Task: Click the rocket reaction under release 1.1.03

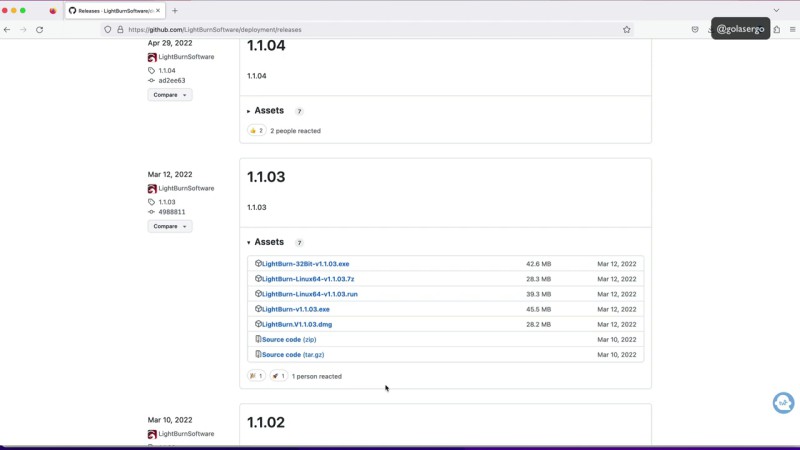Action: coord(278,376)
